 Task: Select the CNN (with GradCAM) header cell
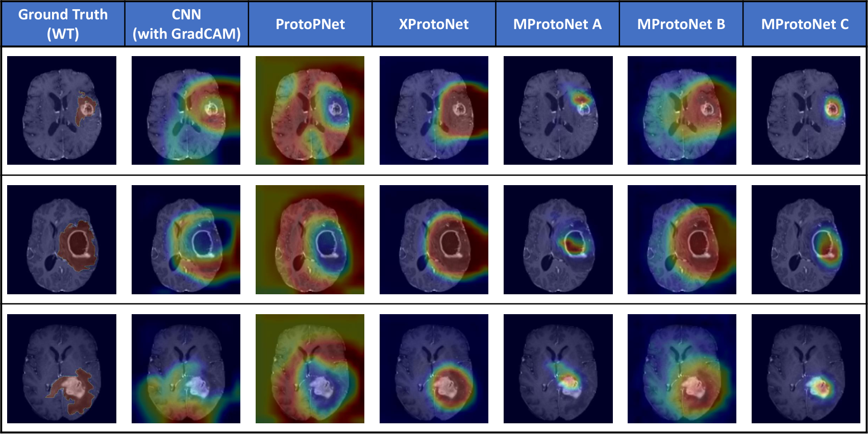(186, 24)
